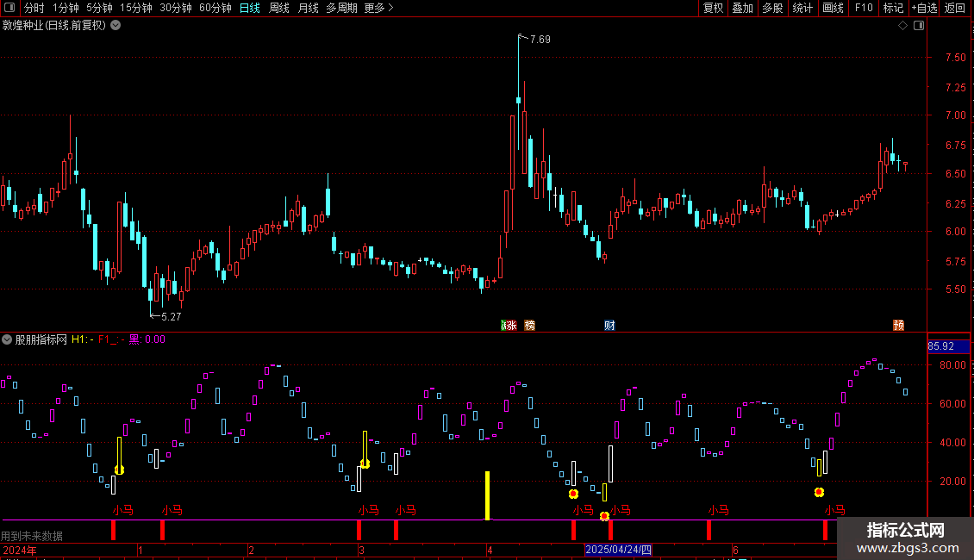
Task: Click the month 4 timeline marker
Action: [490, 550]
